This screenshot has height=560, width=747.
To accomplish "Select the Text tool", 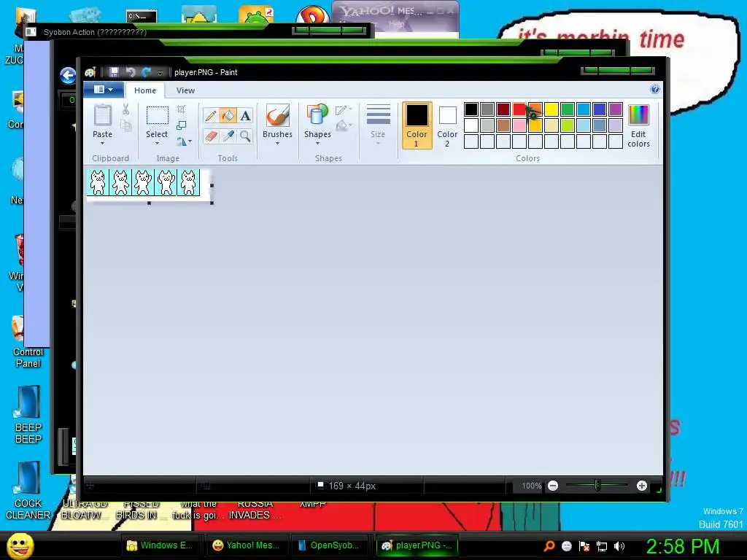I will (245, 115).
